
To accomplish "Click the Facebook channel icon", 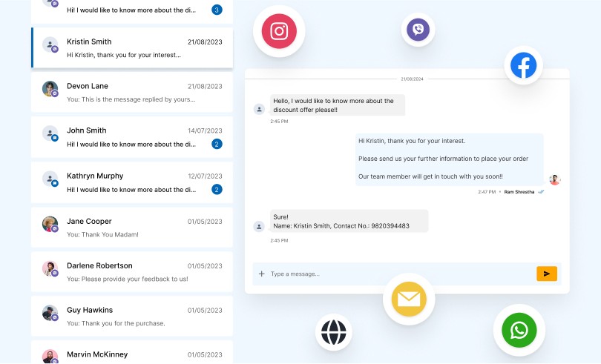I will point(523,65).
